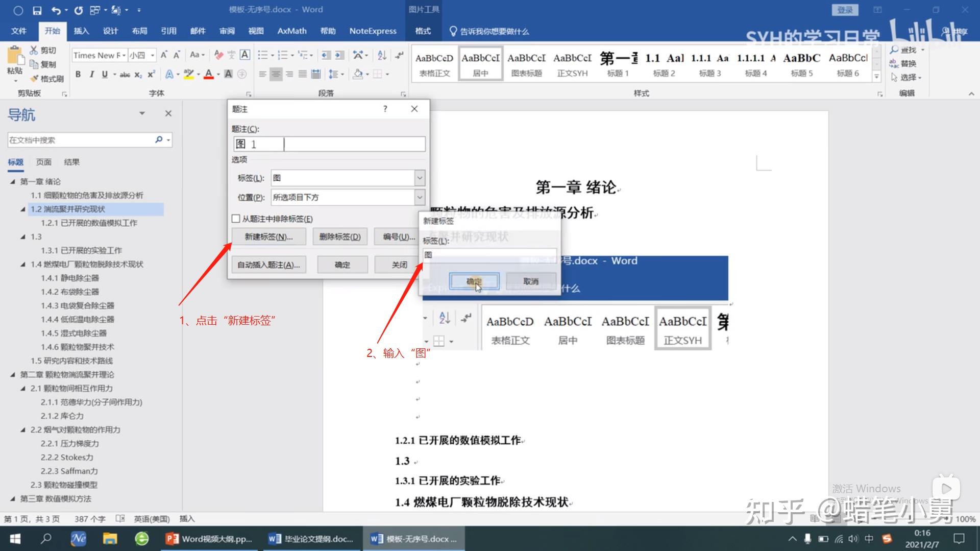Screen dimensions: 980x551
Task: Collapse the '2.2 烟气对颗粒物的作用力' heading
Action: click(23, 429)
